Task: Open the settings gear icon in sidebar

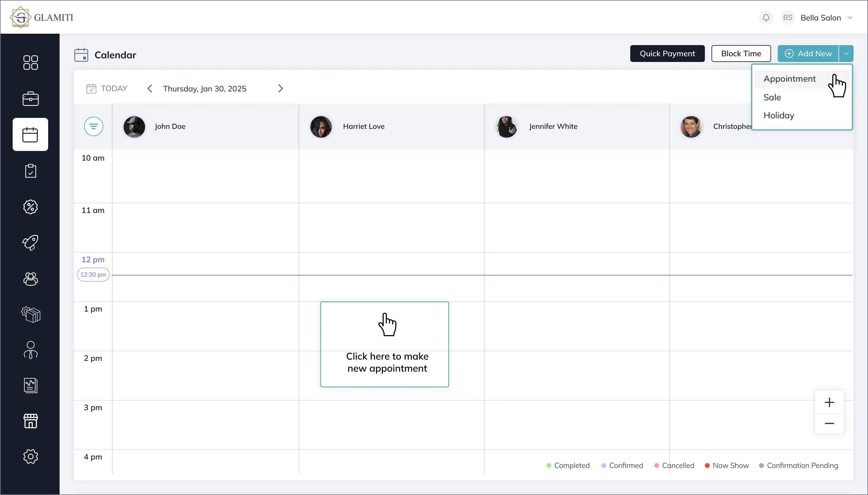Action: point(31,456)
